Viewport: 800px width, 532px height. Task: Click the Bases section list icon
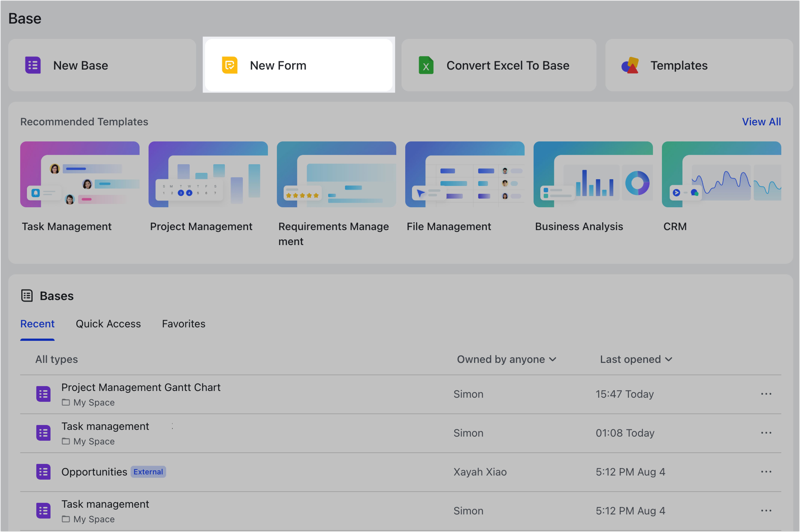27,296
